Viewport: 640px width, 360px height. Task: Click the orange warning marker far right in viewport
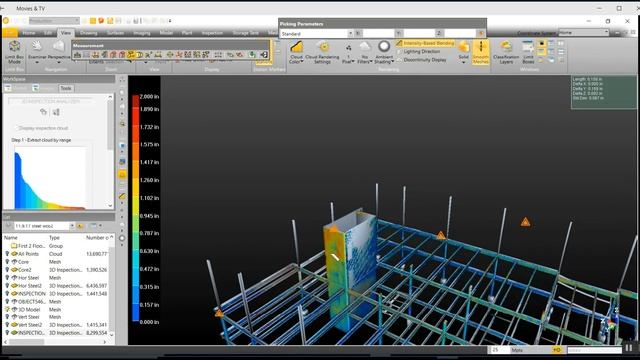tap(525, 222)
